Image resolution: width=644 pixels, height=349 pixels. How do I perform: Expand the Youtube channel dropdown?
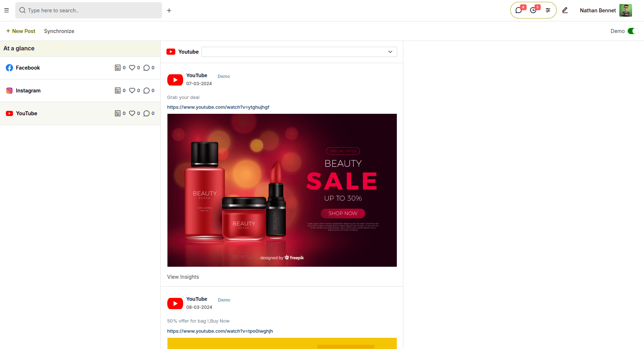pos(299,52)
